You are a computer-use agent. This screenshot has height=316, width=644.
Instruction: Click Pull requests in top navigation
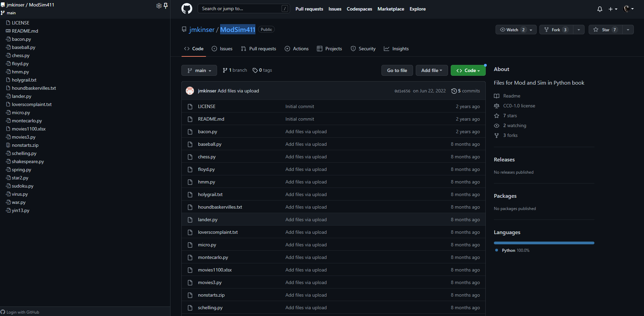tap(309, 9)
